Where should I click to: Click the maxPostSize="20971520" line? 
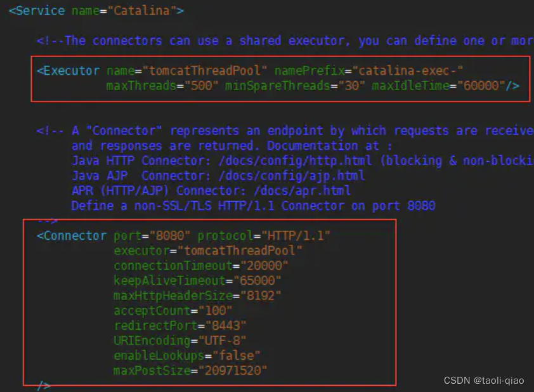coord(190,370)
